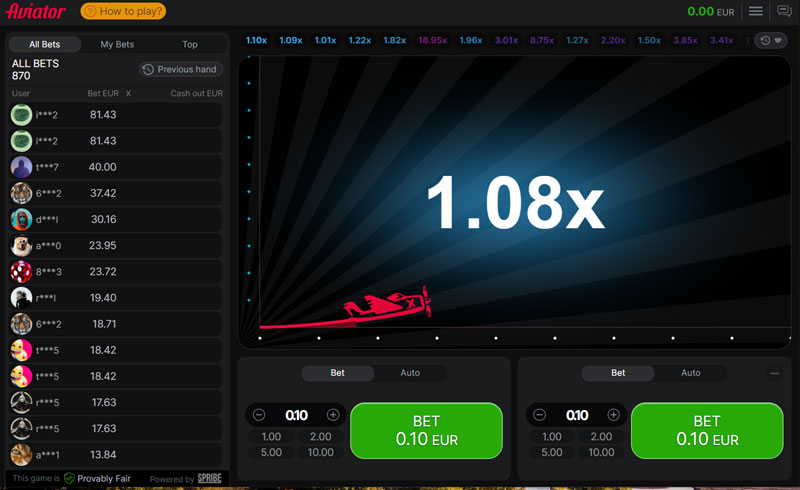Image resolution: width=800 pixels, height=490 pixels.
Task: Click minus icon in right bet panel
Action: coord(540,415)
